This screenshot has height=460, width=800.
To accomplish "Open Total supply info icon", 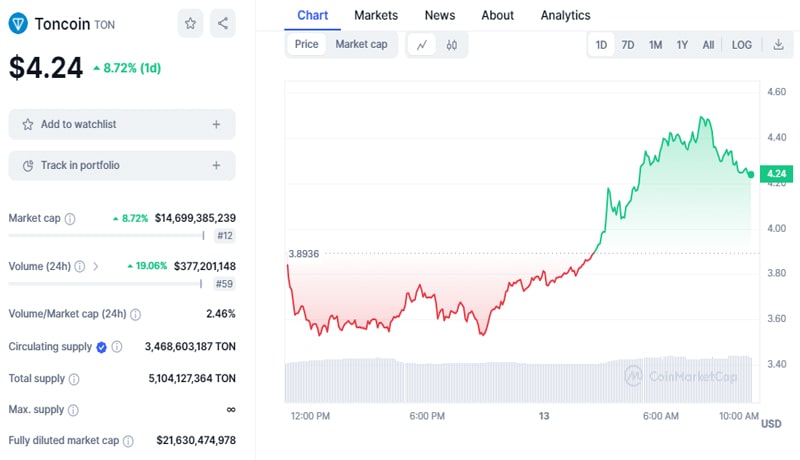I will (74, 379).
